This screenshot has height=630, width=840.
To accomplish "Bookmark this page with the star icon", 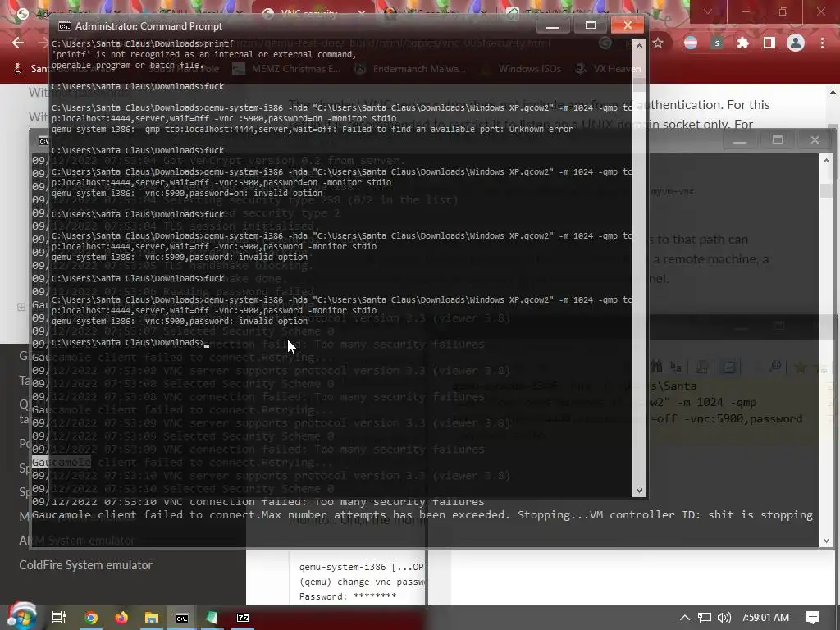I will pos(658,43).
